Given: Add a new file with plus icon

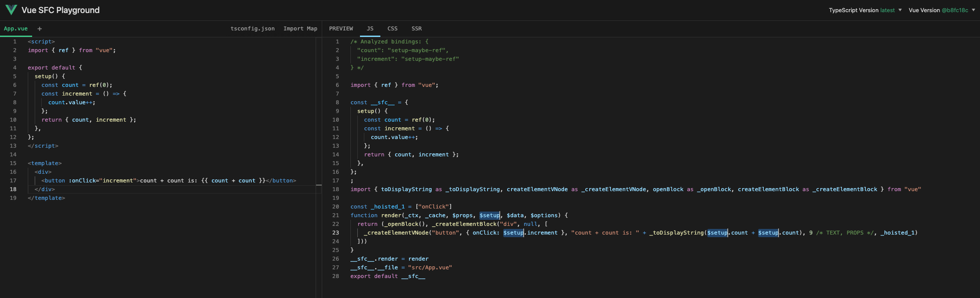Looking at the screenshot, I should coord(40,29).
